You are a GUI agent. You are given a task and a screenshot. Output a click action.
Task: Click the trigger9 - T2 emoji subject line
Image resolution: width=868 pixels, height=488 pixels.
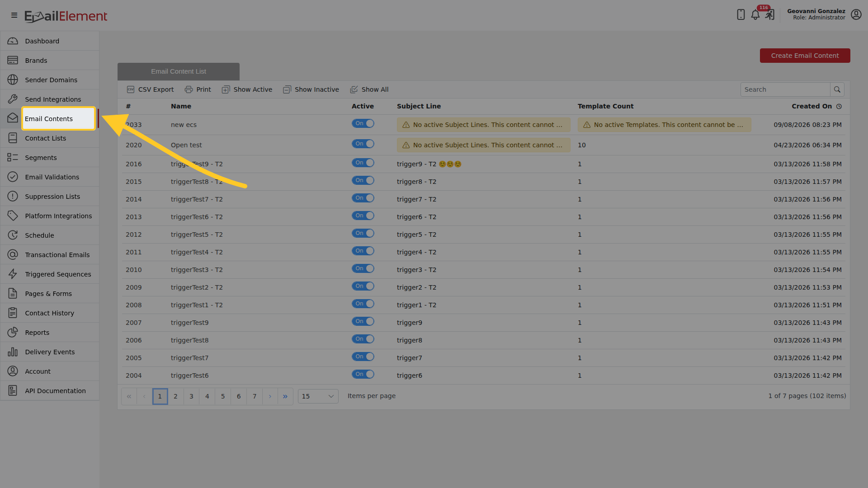(429, 164)
